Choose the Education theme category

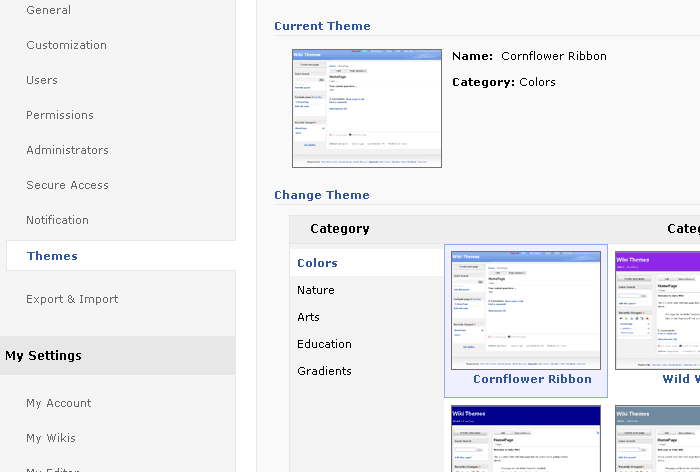pyautogui.click(x=325, y=344)
